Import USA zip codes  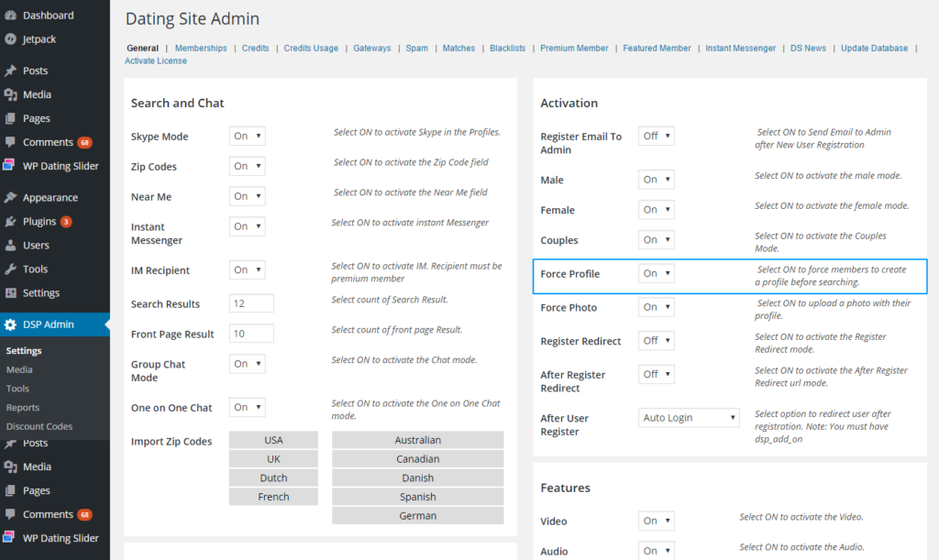pyautogui.click(x=273, y=440)
